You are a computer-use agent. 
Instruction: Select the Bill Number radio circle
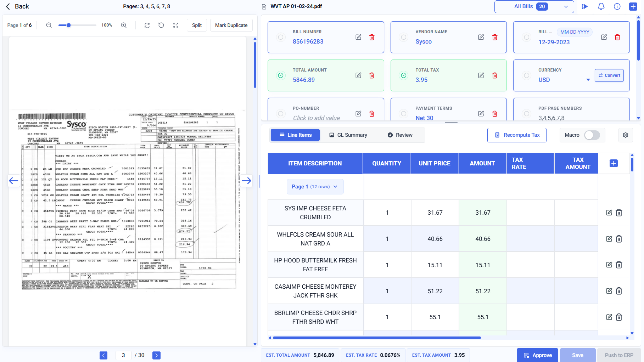(281, 37)
